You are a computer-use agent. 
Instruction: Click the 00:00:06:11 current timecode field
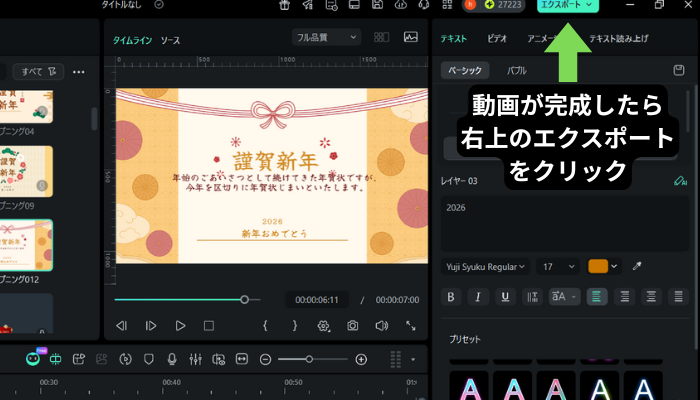317,300
